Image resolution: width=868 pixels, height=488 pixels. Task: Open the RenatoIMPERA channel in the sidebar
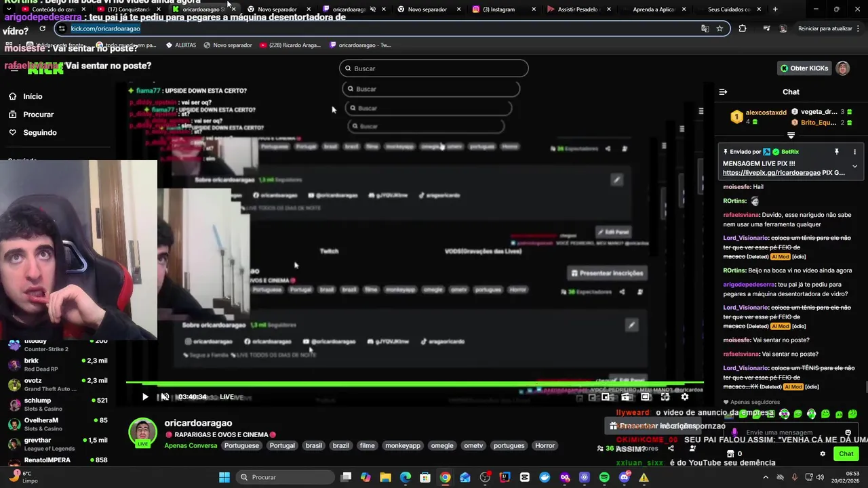(x=58, y=460)
